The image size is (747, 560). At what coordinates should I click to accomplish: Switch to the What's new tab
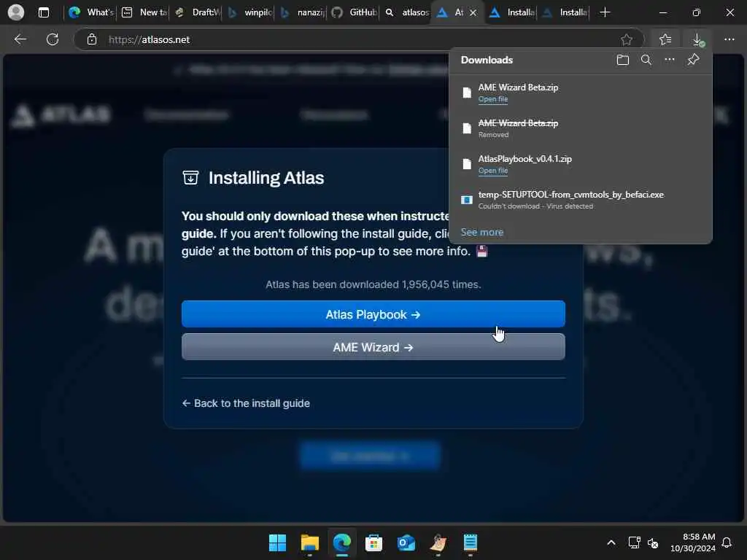tap(90, 12)
